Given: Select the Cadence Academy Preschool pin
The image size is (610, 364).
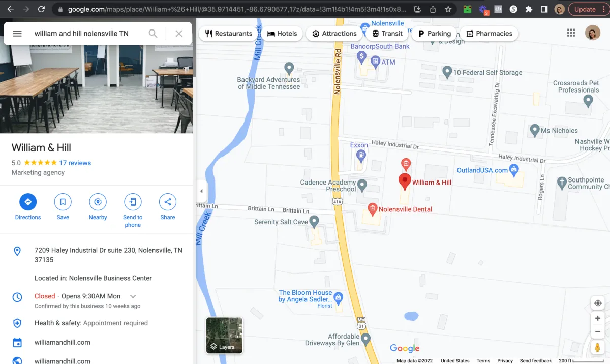Looking at the screenshot, I should click(362, 185).
